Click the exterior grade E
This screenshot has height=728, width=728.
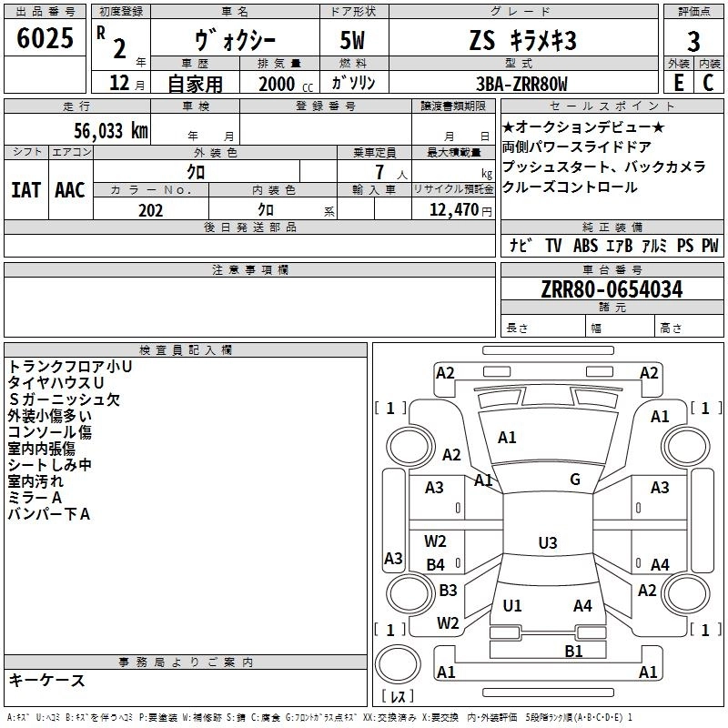coord(679,83)
